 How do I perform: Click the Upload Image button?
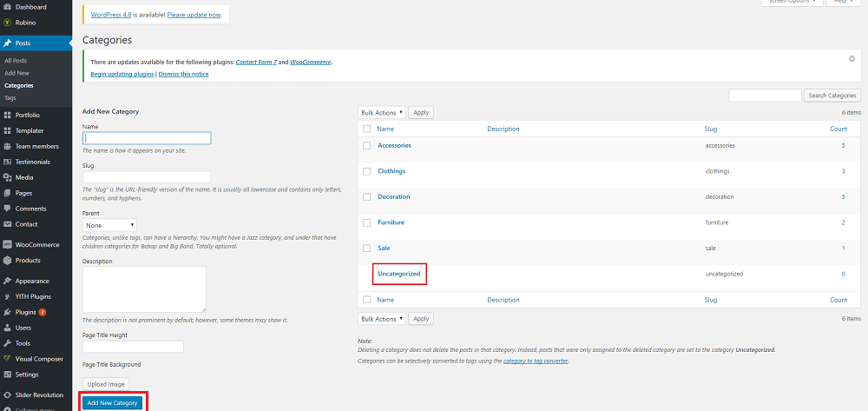click(106, 384)
